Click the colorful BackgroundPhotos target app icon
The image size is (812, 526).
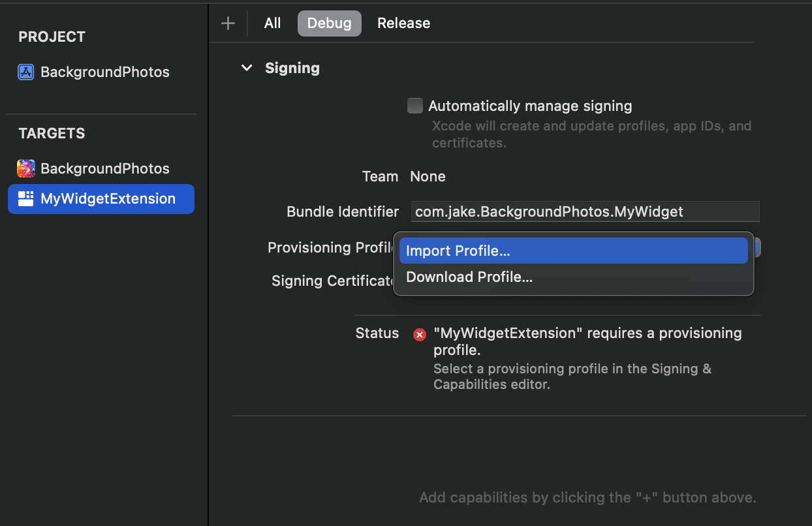[26, 168]
